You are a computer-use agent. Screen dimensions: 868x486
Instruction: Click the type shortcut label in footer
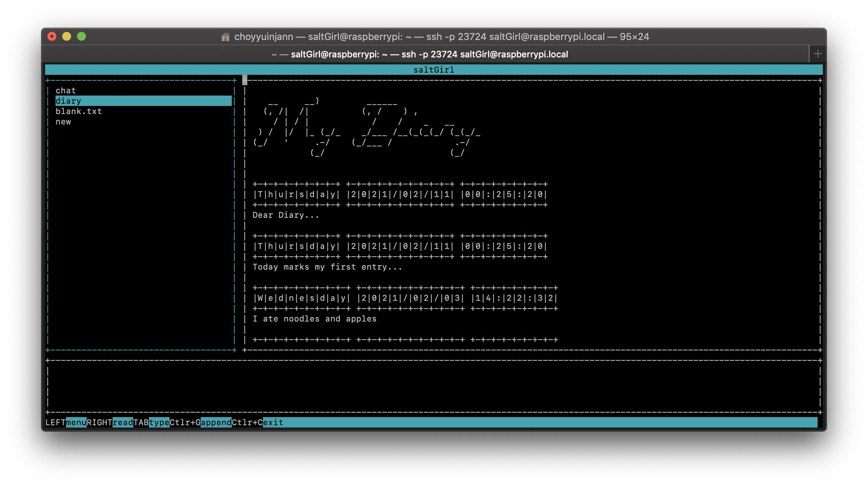point(159,423)
